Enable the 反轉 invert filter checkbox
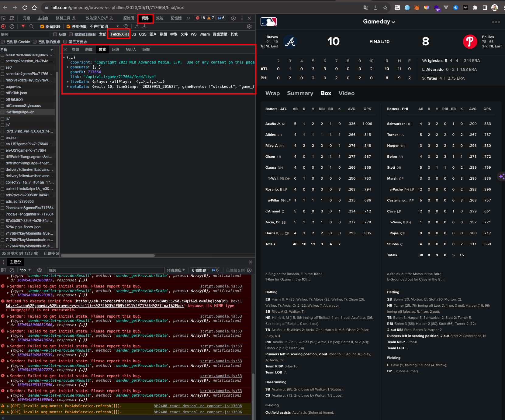The width and height of the screenshot is (505, 420). (x=55, y=34)
